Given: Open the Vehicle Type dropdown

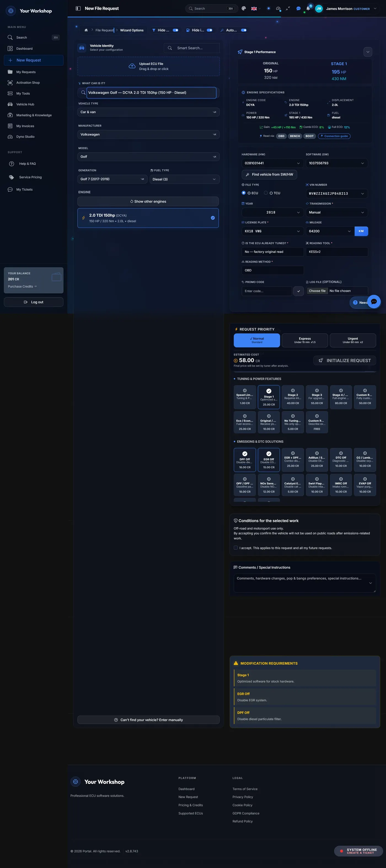Looking at the screenshot, I should click(x=148, y=112).
